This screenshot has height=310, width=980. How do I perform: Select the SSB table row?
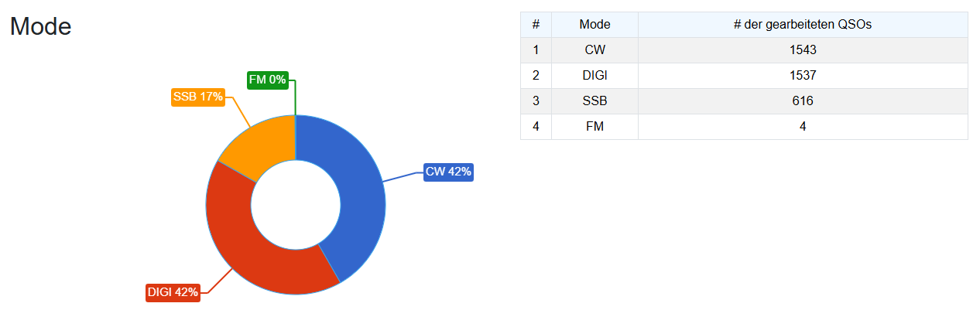[744, 101]
